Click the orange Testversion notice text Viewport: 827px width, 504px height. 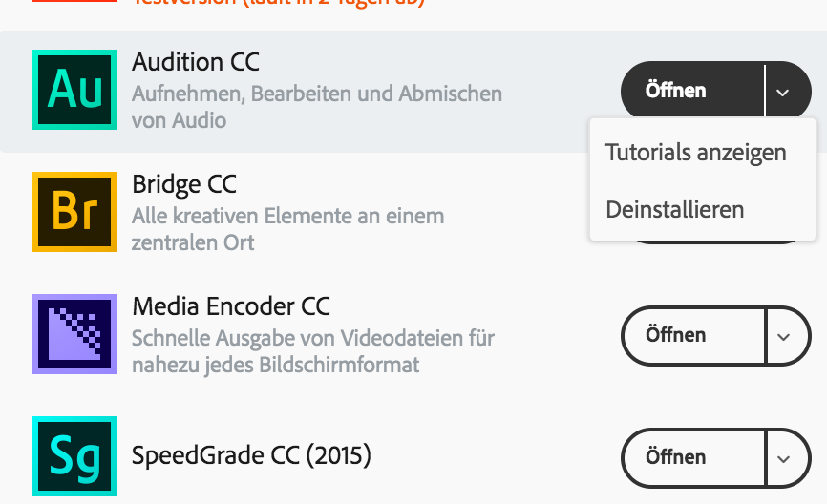click(x=279, y=3)
